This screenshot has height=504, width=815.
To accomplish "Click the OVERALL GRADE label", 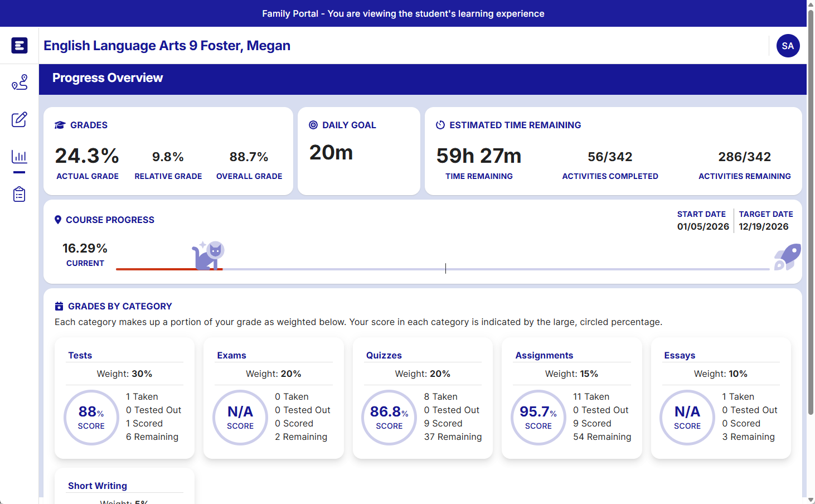I will (x=249, y=176).
